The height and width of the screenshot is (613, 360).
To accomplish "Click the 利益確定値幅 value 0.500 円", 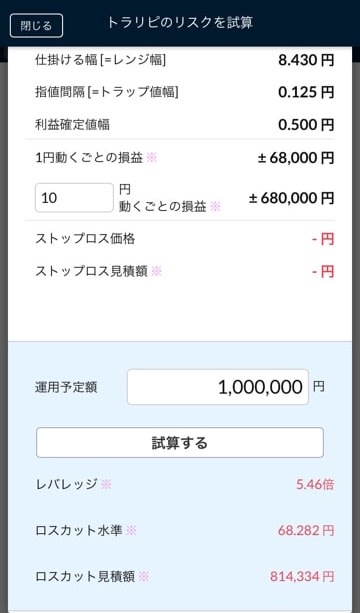I will [x=306, y=125].
